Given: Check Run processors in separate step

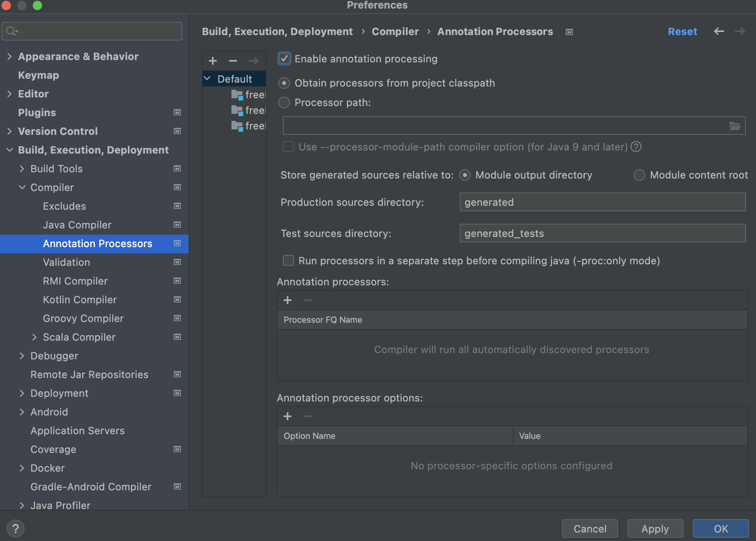Looking at the screenshot, I should click(288, 260).
